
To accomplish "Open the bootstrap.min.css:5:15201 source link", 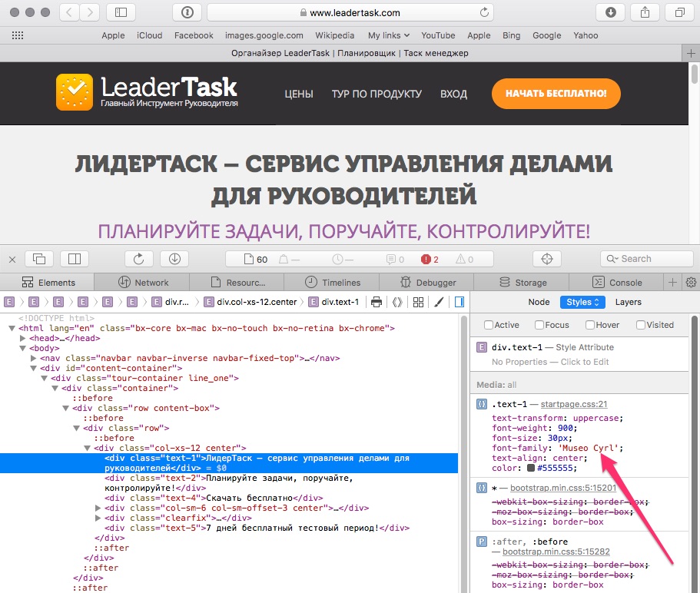I will point(563,488).
